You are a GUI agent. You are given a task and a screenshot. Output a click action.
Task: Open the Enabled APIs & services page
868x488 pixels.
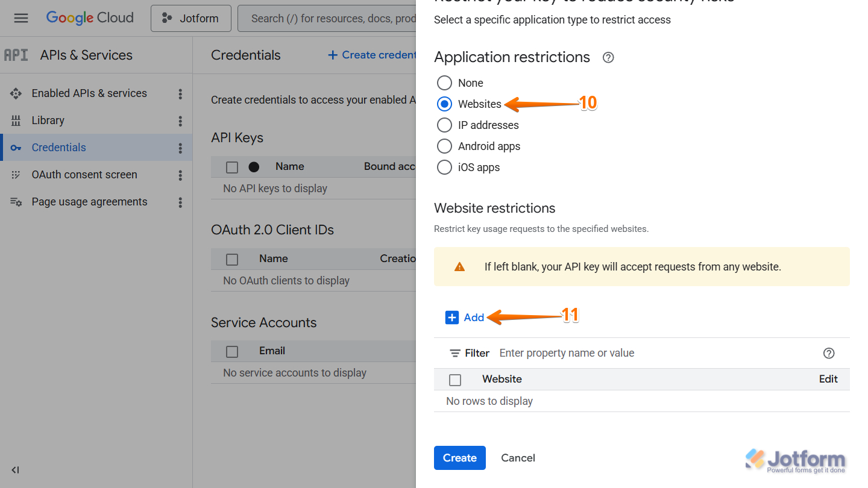point(89,93)
